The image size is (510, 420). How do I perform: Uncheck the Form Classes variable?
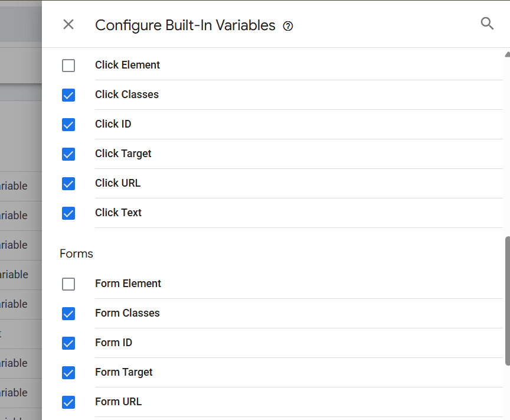point(68,314)
